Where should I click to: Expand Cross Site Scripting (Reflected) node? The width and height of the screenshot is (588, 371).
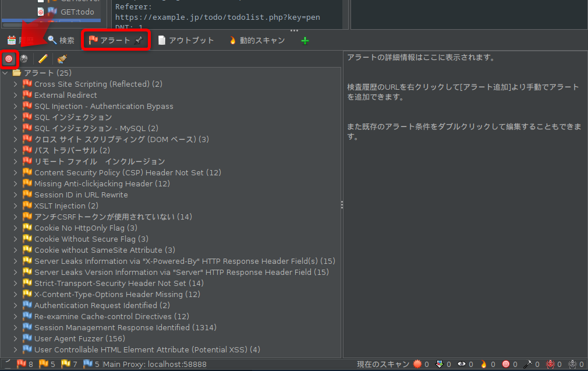[x=15, y=84]
